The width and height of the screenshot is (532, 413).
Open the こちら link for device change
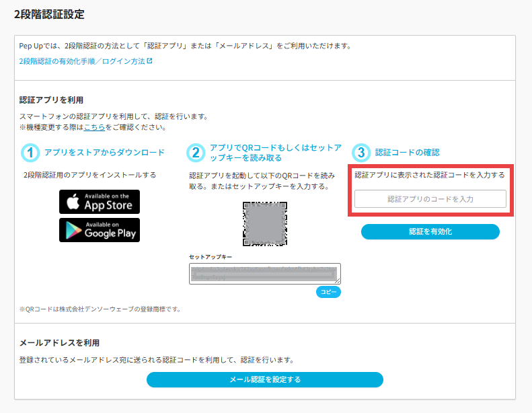tap(94, 127)
